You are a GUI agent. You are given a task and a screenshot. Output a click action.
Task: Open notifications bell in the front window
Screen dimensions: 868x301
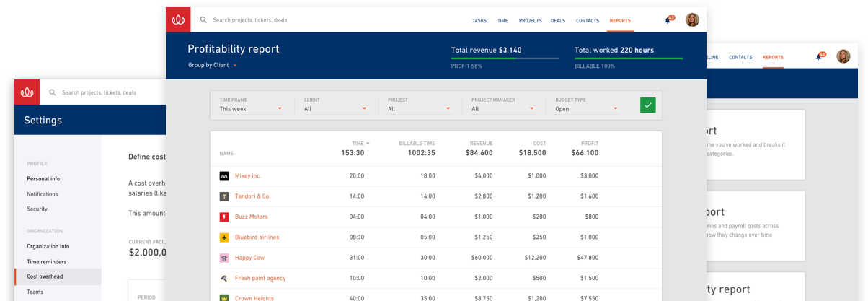coord(668,20)
